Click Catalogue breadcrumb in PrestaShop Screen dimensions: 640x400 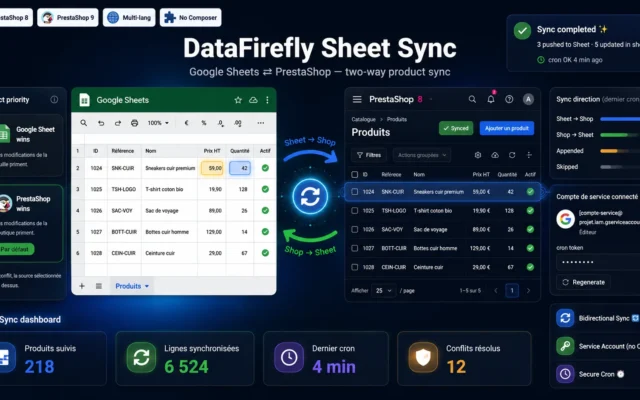tap(363, 120)
